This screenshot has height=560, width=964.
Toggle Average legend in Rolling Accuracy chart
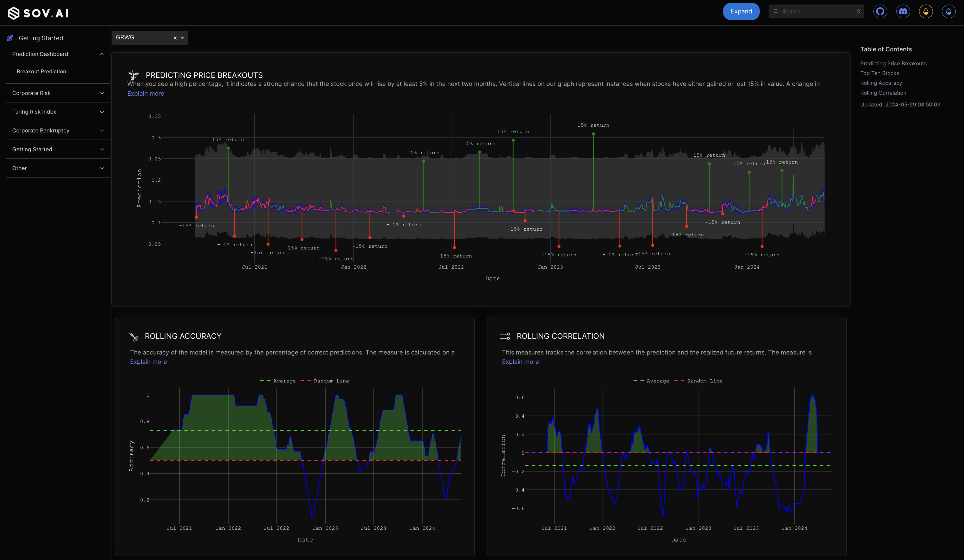pyautogui.click(x=284, y=381)
